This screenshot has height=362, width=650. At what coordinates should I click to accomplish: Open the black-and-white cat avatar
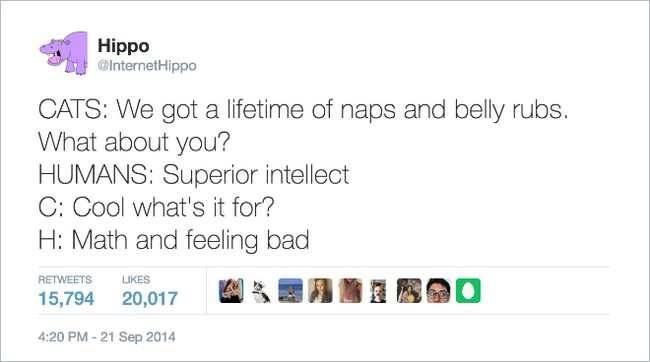261,291
